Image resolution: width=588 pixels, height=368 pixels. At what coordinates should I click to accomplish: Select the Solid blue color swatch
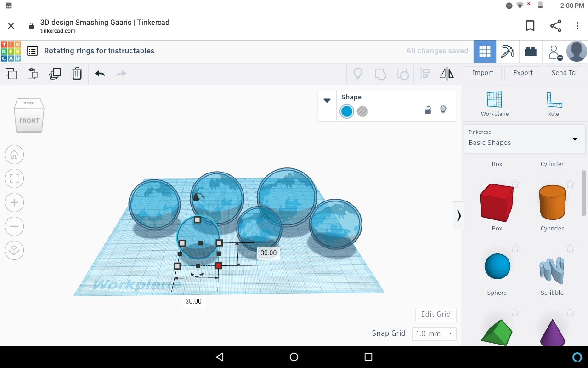347,111
